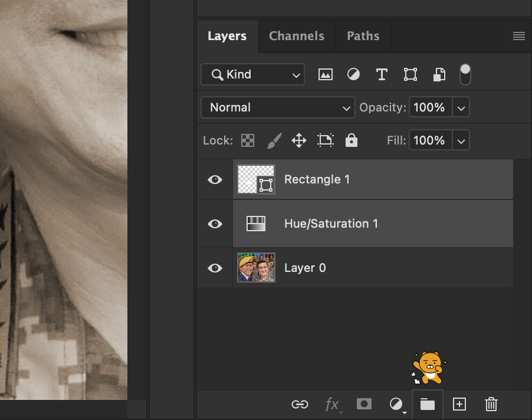This screenshot has height=420, width=532.
Task: Open the Normal blend mode dropdown
Action: (x=278, y=107)
